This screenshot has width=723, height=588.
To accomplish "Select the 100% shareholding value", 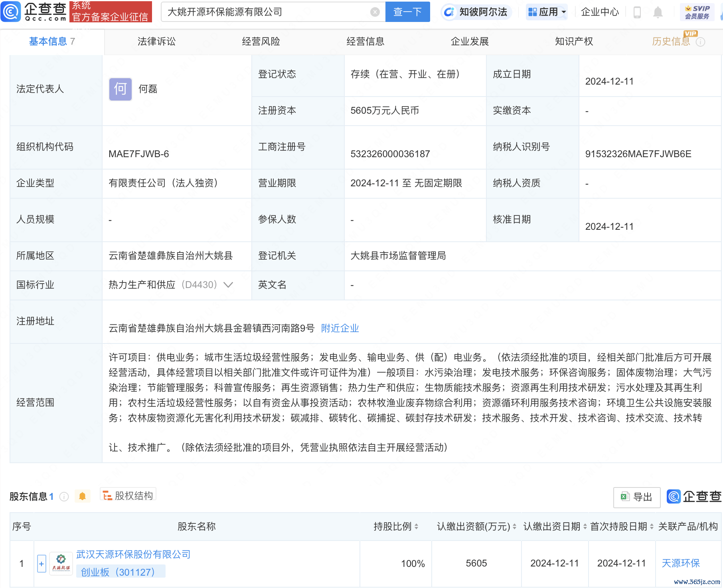I will pyautogui.click(x=413, y=564).
